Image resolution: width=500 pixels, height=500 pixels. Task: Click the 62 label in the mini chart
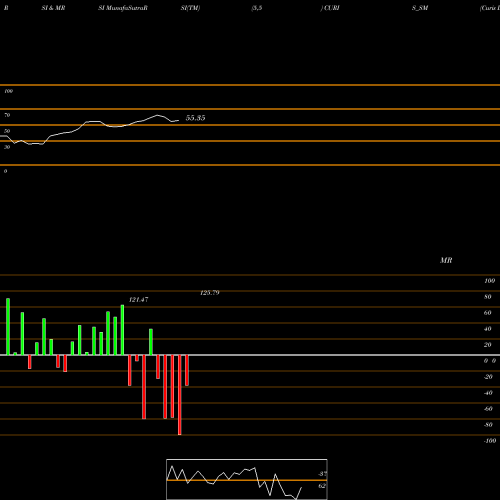tap(322, 486)
